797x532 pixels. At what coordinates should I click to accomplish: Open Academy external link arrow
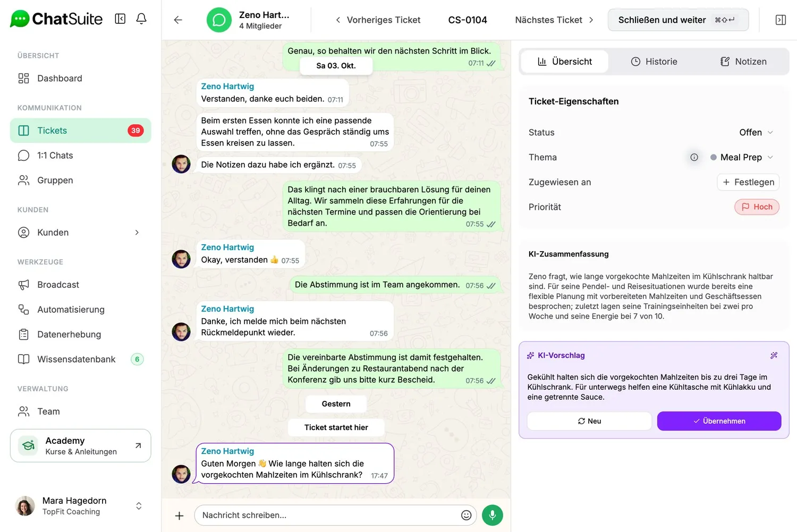click(138, 445)
